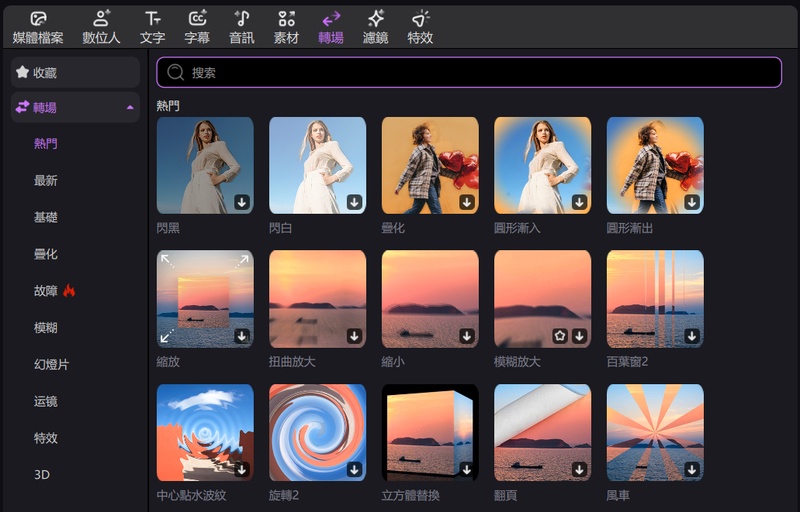Open the 濾鏡 filters panel

[x=375, y=27]
